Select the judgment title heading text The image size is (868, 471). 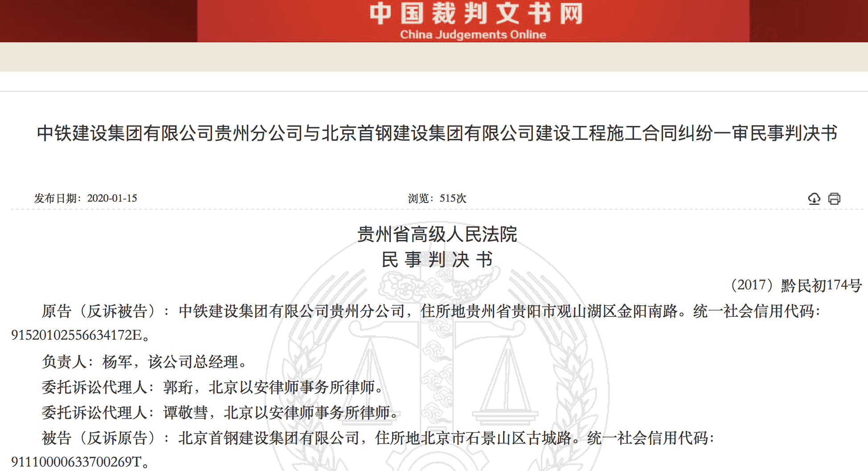tap(437, 133)
